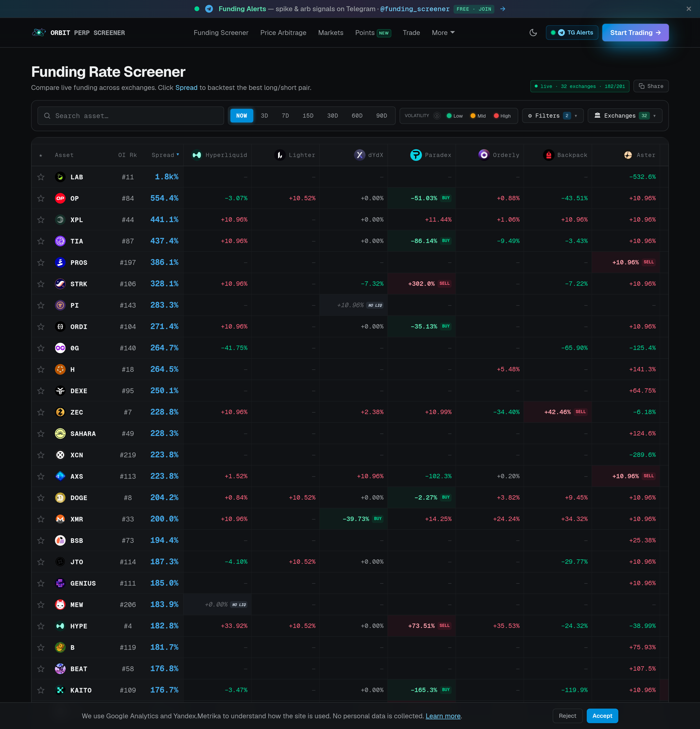Open TG Alerts button
Screen dimensions: 700x729
572,33
